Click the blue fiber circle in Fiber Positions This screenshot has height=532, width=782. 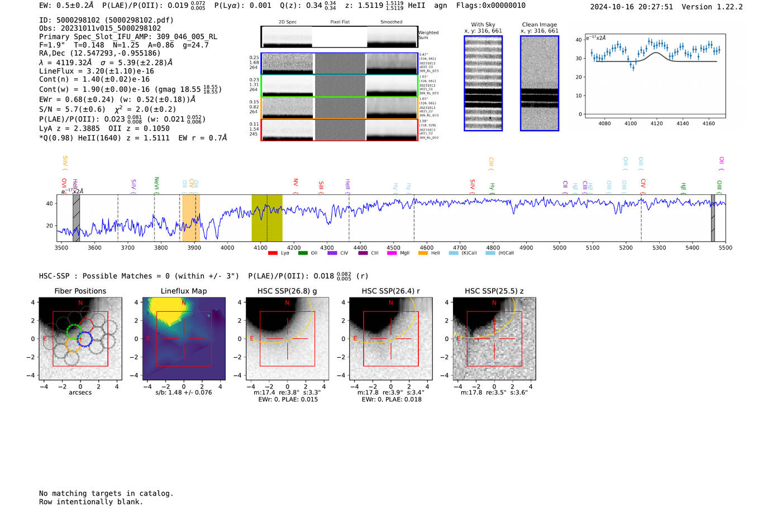pos(84,339)
